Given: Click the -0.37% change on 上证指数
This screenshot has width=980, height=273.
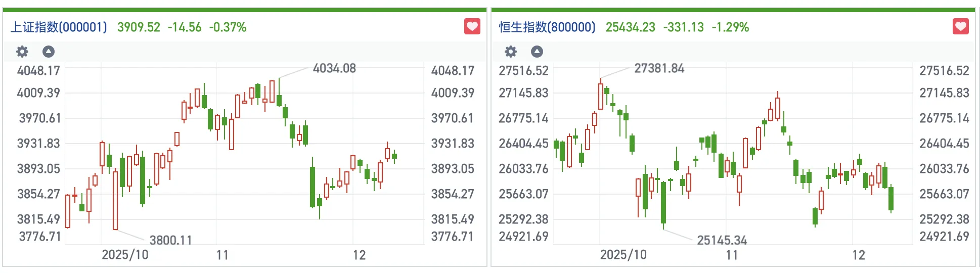Looking at the screenshot, I should point(228,27).
